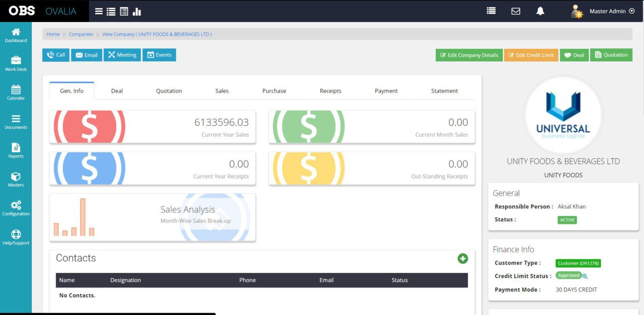Open the mail envelope icon in header

(x=516, y=11)
